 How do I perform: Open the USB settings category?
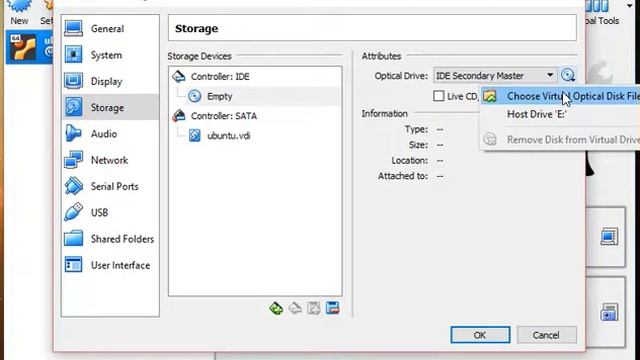tap(110, 212)
